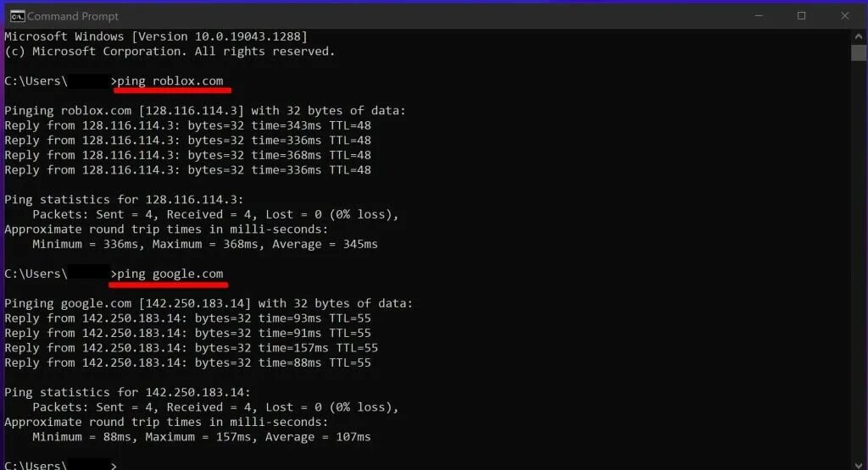Click the google reply with time=91ms
868x470 pixels.
pyautogui.click(x=187, y=334)
